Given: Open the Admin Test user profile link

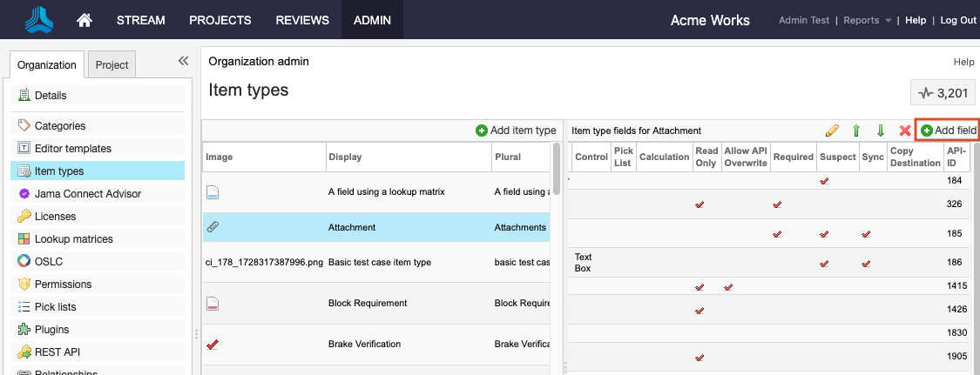Looking at the screenshot, I should click(x=804, y=20).
